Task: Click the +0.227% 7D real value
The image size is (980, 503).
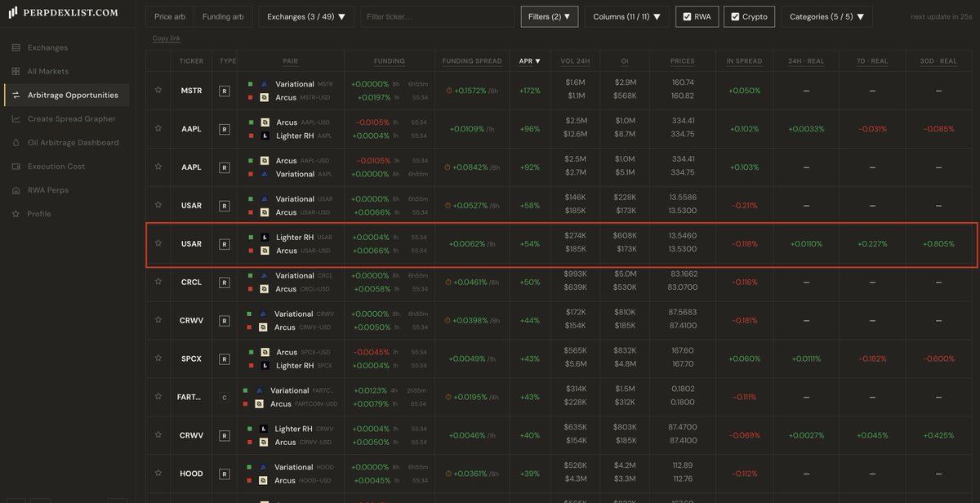Action: [872, 244]
